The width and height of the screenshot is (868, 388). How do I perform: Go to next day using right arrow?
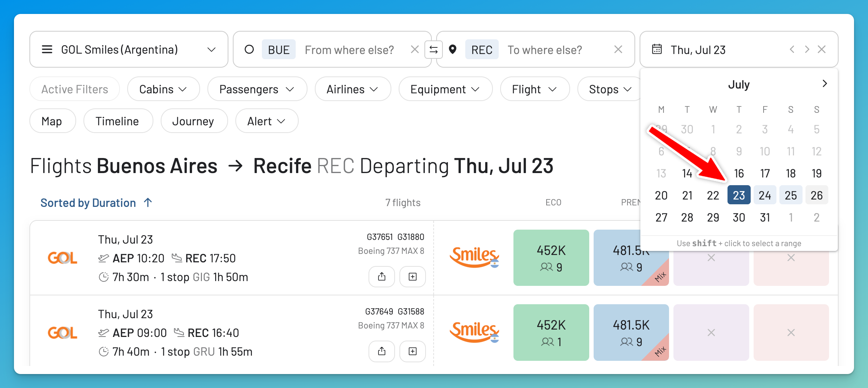point(807,49)
